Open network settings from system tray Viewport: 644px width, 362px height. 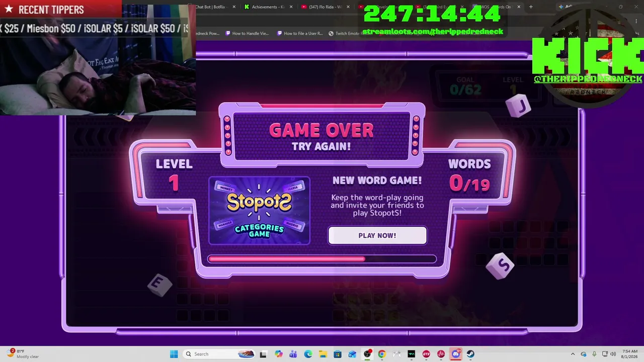pyautogui.click(x=605, y=354)
